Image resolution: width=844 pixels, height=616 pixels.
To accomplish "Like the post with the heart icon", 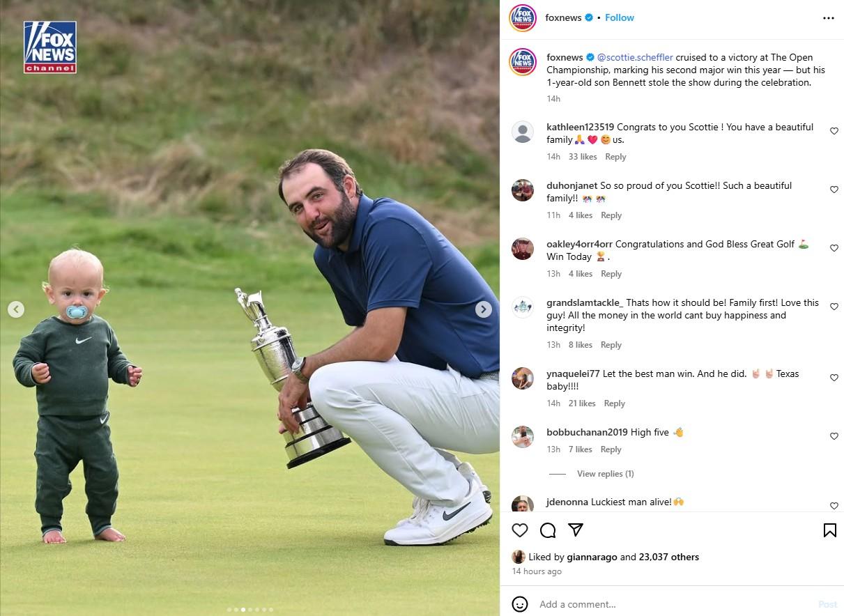I will [520, 530].
